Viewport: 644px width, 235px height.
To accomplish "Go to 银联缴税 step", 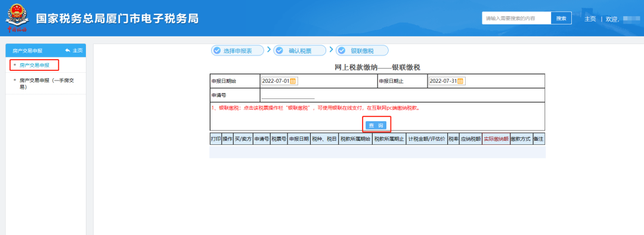I will coord(363,51).
